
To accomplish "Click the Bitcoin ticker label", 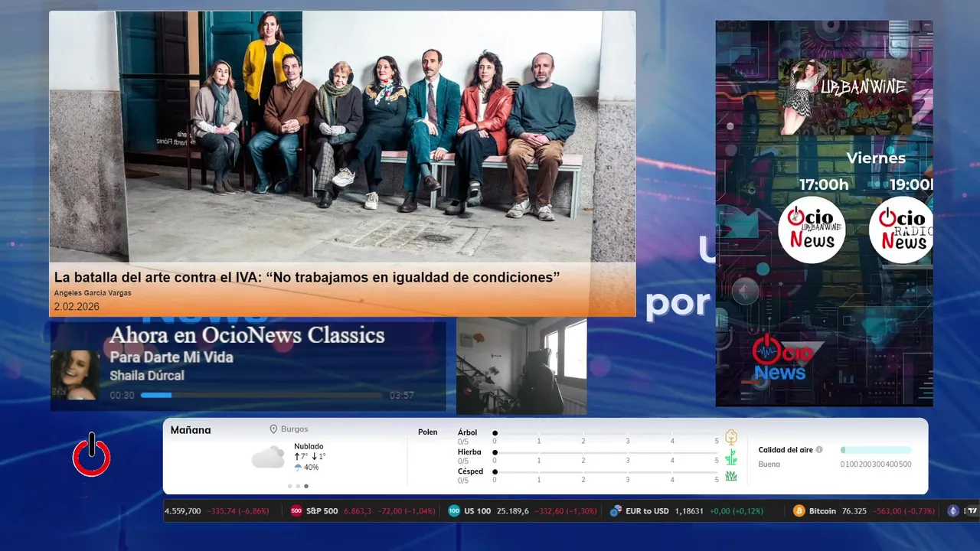I will pos(822,511).
